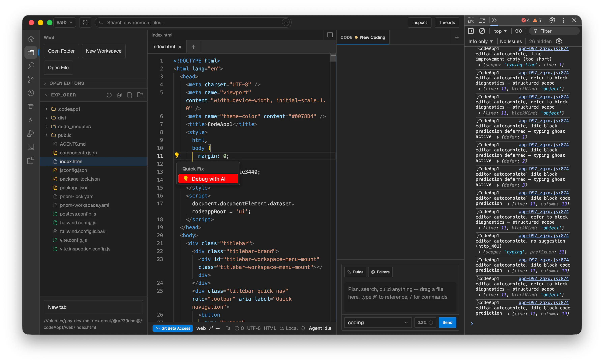The image size is (604, 364).
Task: Choose Debug with AI quick fix
Action: pyautogui.click(x=208, y=179)
